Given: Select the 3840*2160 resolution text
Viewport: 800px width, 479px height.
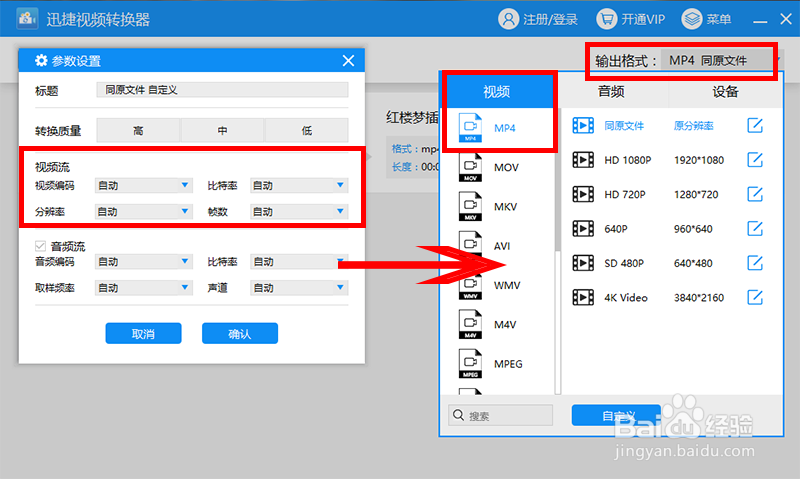Looking at the screenshot, I should pos(698,298).
